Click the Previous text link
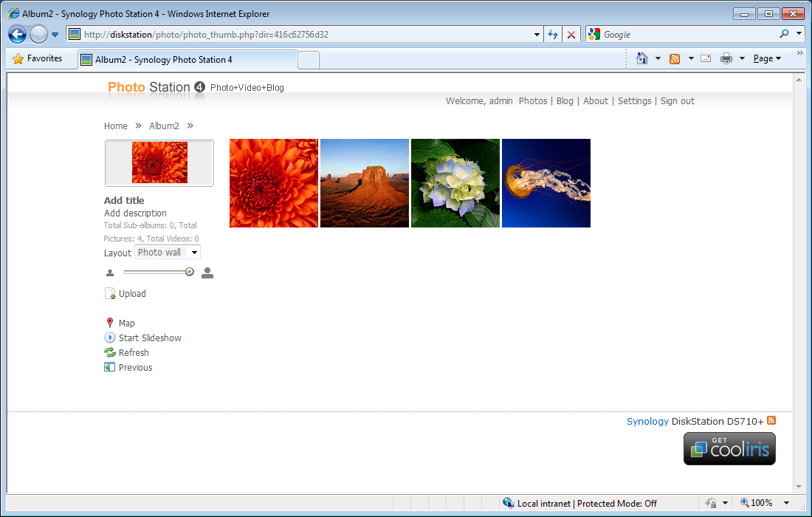 [x=136, y=367]
